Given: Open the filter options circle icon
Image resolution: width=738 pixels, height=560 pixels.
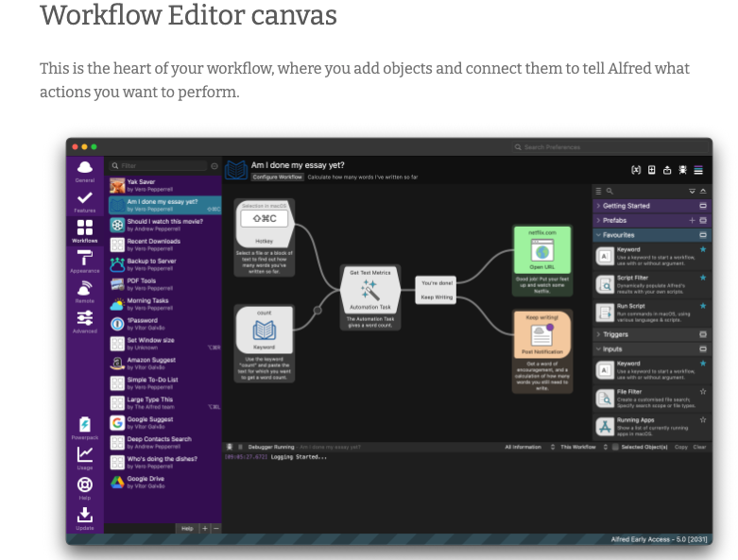Looking at the screenshot, I should click(x=215, y=166).
